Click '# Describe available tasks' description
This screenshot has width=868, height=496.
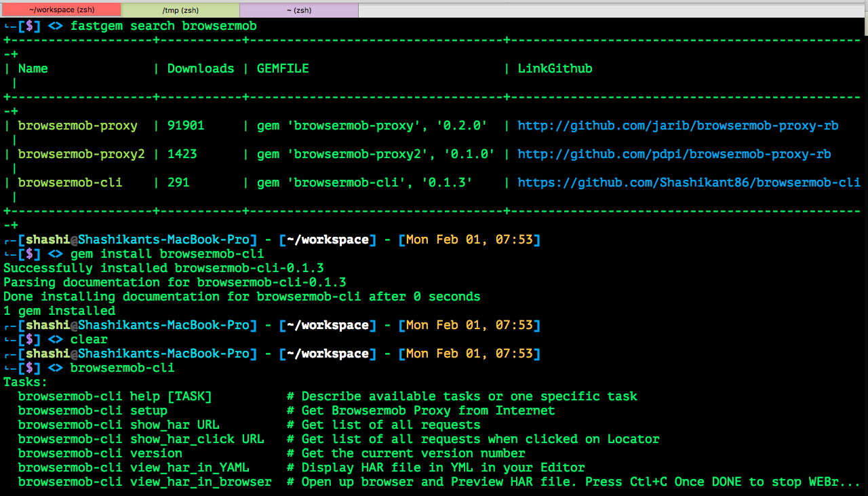point(462,396)
